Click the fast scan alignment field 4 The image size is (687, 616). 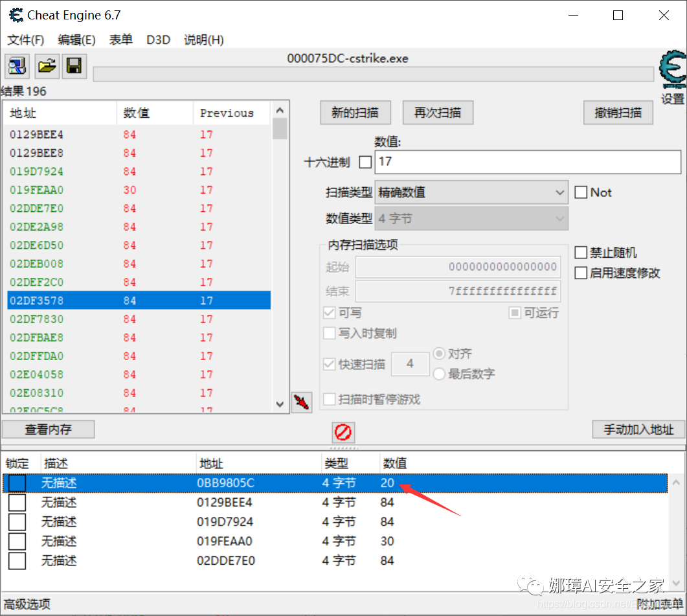pyautogui.click(x=410, y=363)
